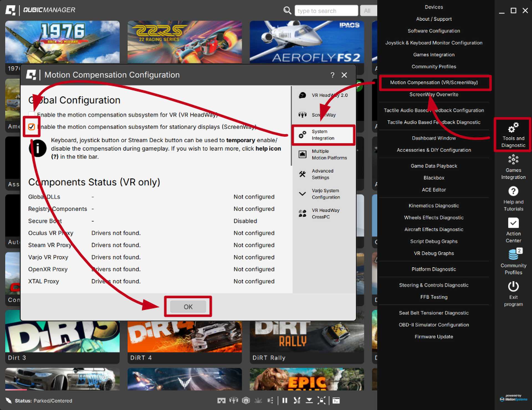Click the dimmed crown-shaped icon in bottom bar
This screenshot has width=532, height=410.
258,400
